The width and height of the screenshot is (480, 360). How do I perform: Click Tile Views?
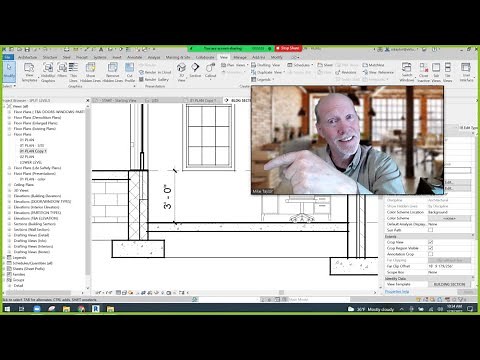448,72
